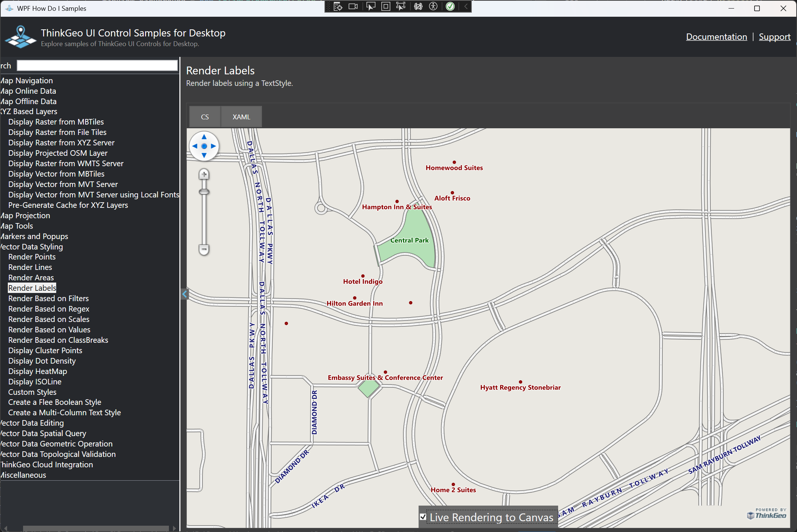Select Render Based on Filters sample
The image size is (797, 532).
click(48, 298)
